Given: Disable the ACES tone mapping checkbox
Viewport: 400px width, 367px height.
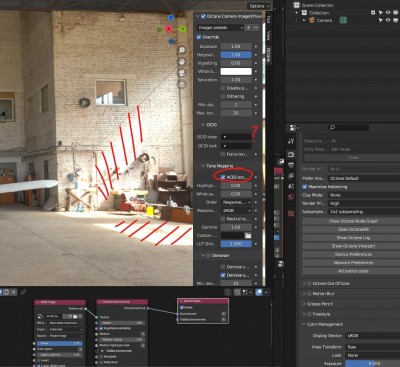Looking at the screenshot, I should [223, 177].
